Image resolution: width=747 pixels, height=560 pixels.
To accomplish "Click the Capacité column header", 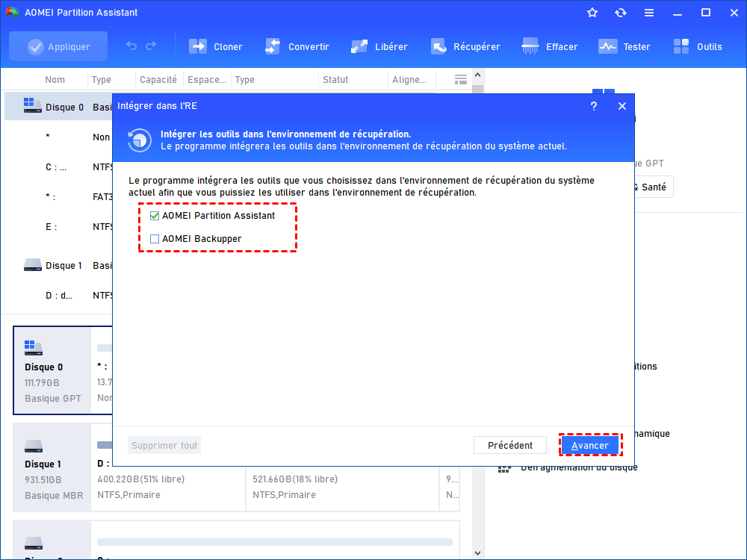I will (158, 80).
